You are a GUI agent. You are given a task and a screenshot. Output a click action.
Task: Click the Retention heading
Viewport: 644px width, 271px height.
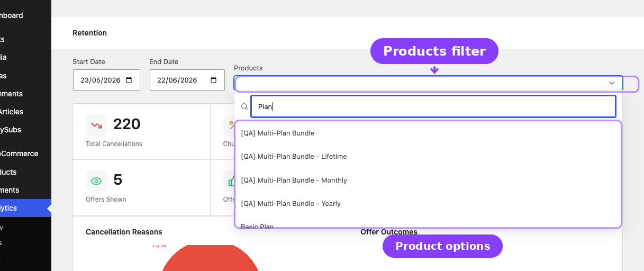point(89,33)
